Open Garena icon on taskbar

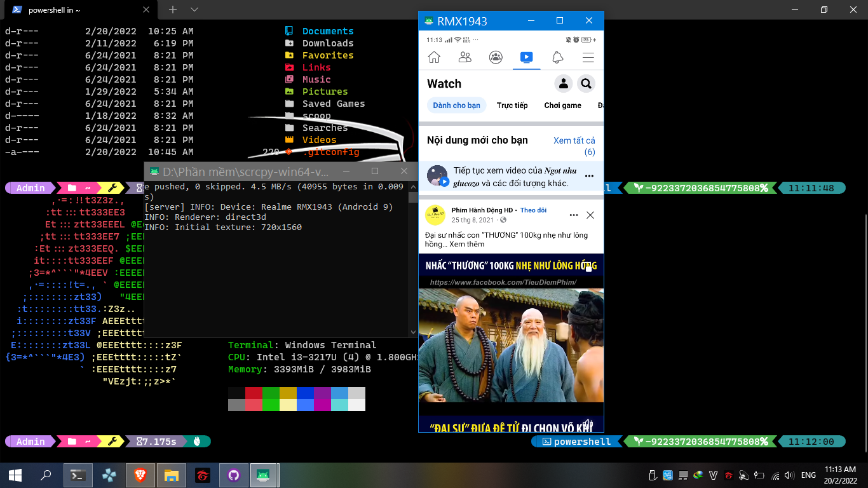coord(202,475)
